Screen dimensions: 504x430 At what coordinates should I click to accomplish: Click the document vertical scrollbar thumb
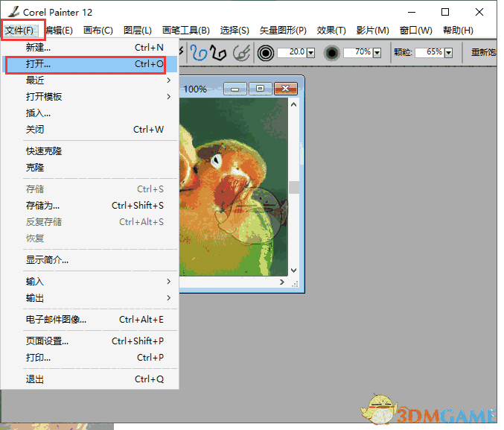tap(294, 188)
